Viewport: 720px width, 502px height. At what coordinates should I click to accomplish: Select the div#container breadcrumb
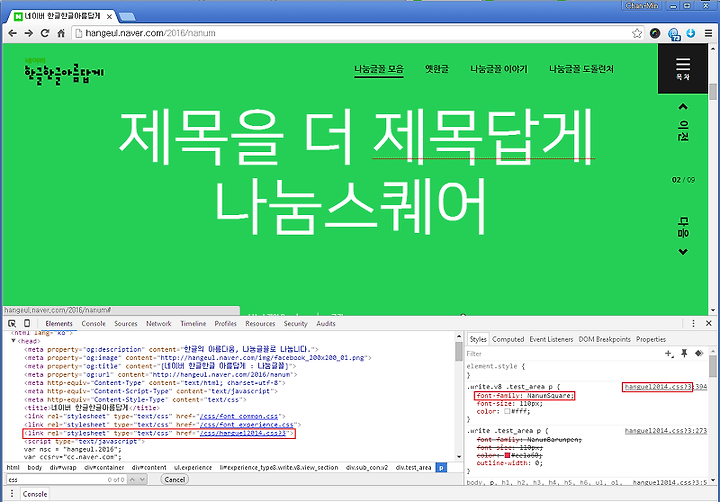tap(104, 468)
